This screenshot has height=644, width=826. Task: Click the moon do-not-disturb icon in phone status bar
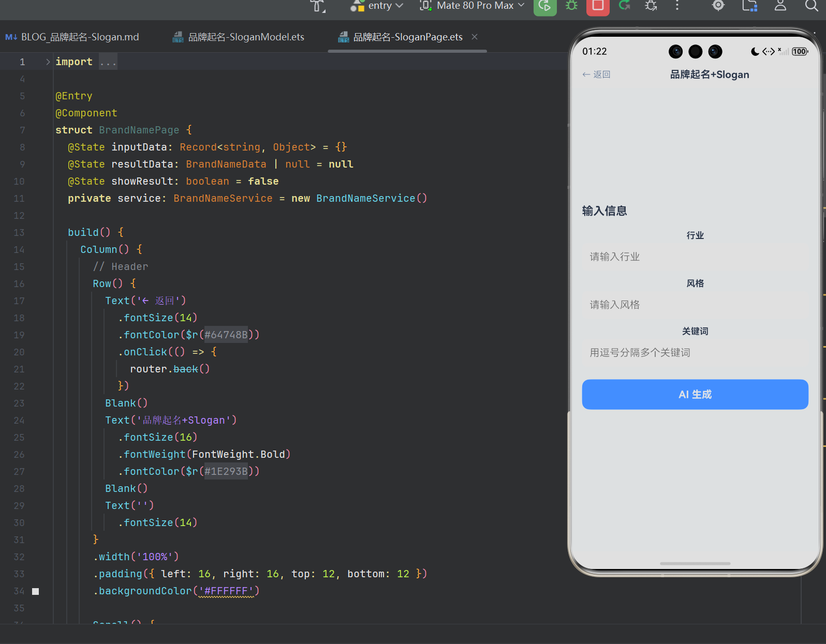[755, 51]
